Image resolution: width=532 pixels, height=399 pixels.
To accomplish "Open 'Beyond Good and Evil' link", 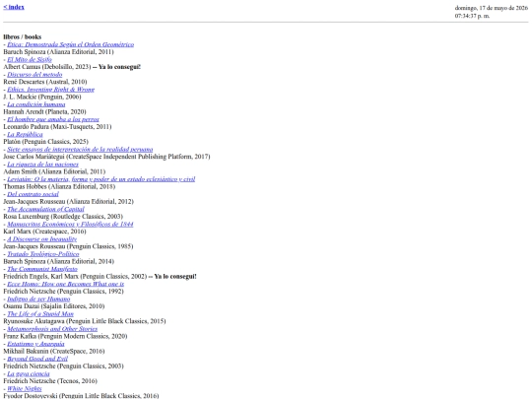I will 37,359.
